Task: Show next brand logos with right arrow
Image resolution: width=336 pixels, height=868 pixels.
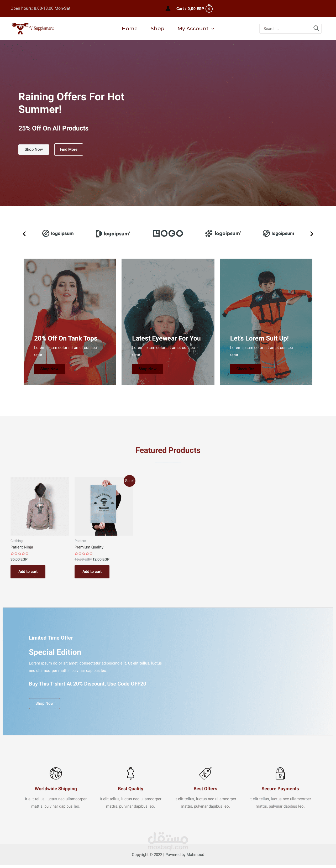Action: [x=311, y=233]
